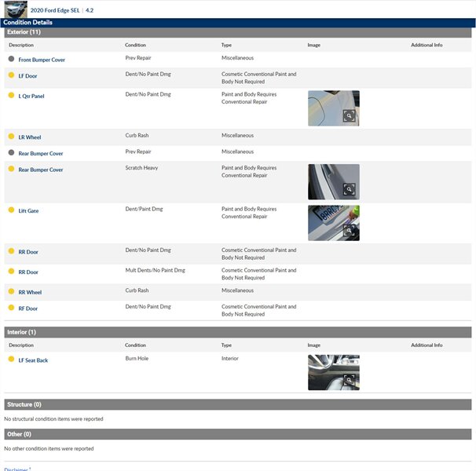This screenshot has width=476, height=471.
Task: Open the Rear Bumper Cover Scratch Heavy link
Action: pyautogui.click(x=41, y=170)
